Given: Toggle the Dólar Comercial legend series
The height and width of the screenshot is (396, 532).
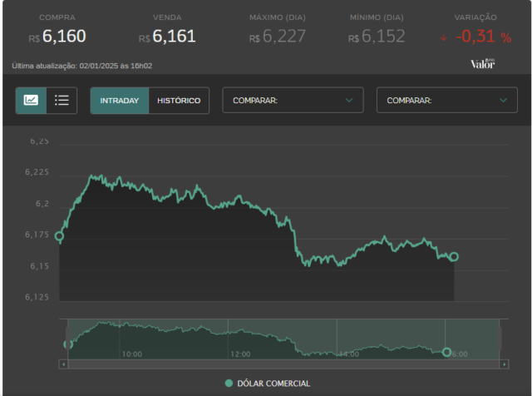Looking at the screenshot, I should point(268,384).
